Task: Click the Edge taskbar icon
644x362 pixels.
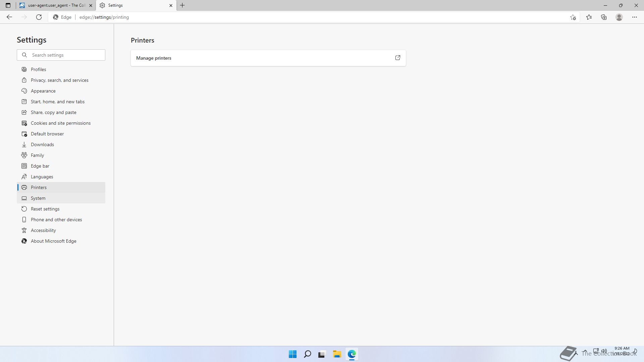Action: pos(352,354)
